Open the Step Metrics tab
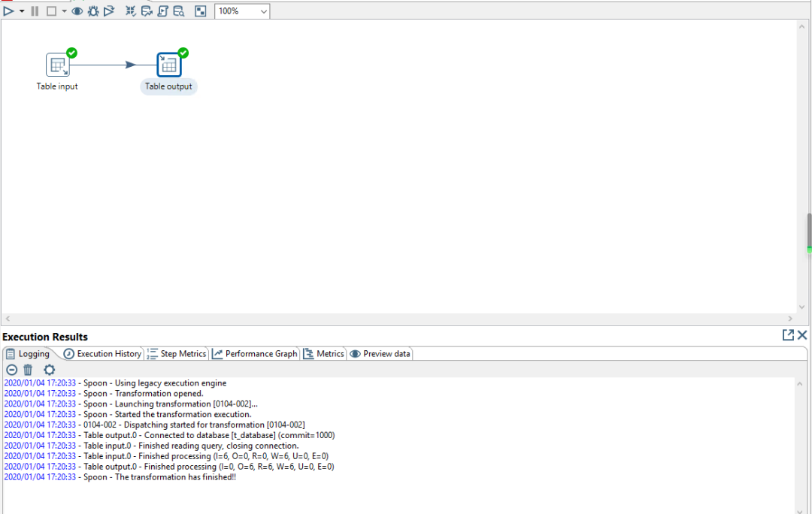This screenshot has width=812, height=514. [177, 354]
